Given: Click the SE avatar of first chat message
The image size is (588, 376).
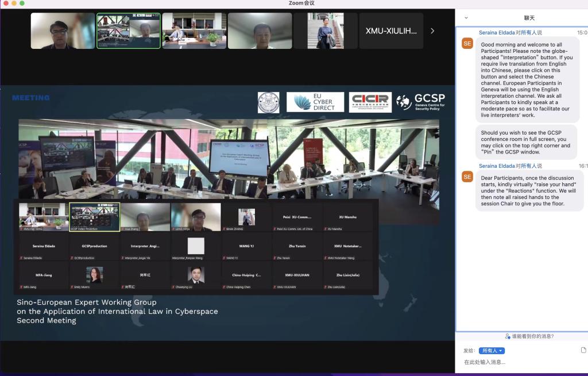Looking at the screenshot, I should tap(467, 43).
